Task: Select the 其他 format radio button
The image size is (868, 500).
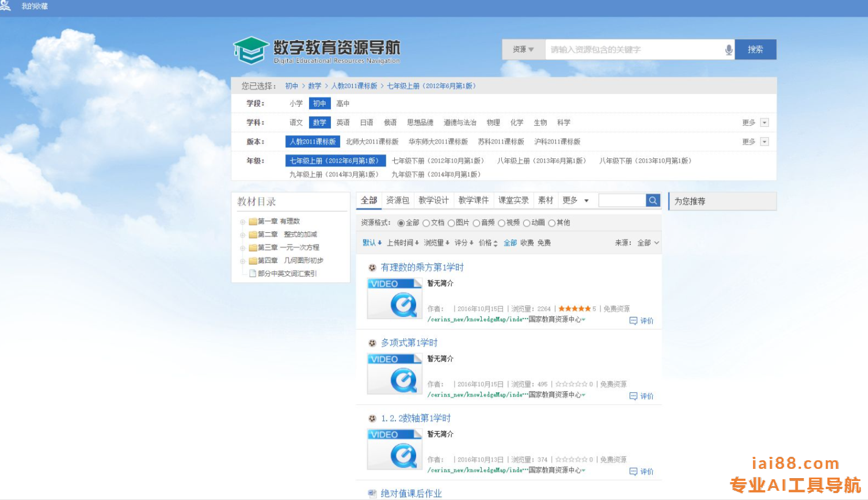Action: [x=551, y=223]
